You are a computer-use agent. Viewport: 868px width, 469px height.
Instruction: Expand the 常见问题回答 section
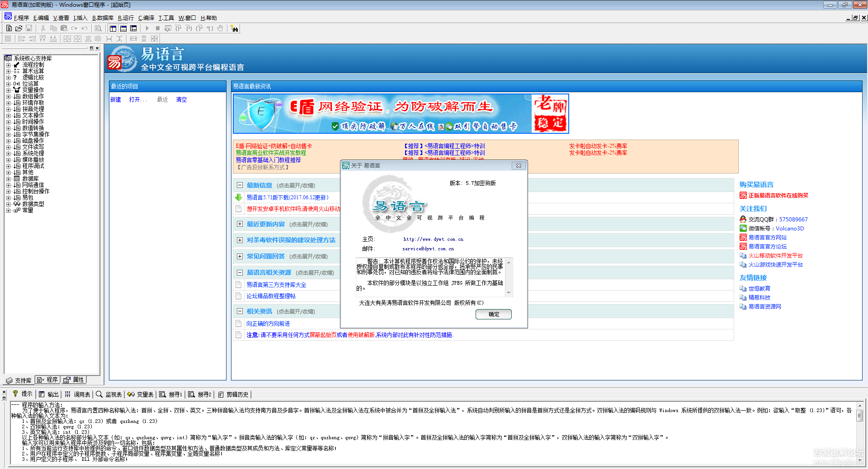pos(240,256)
